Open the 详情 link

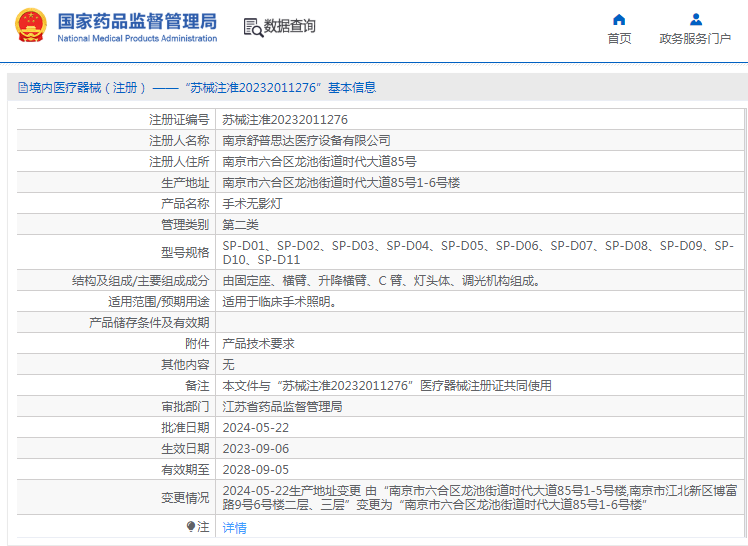(x=235, y=527)
